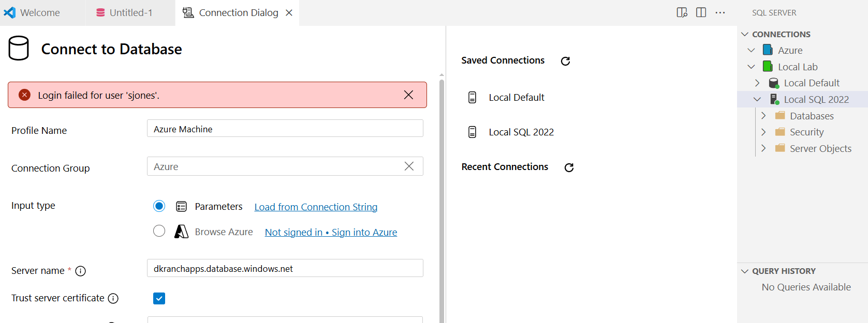868x323 pixels.
Task: Open the editor More Actions menu
Action: tap(720, 12)
